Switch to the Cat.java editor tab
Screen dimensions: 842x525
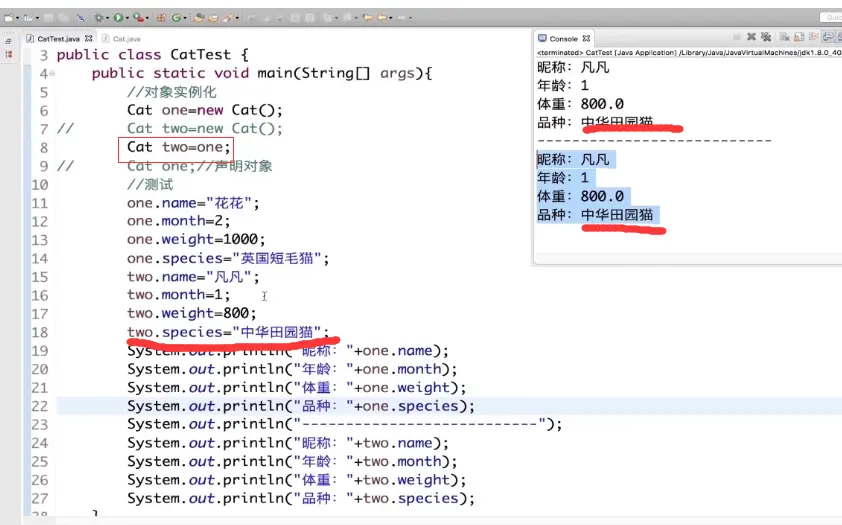tap(122, 39)
